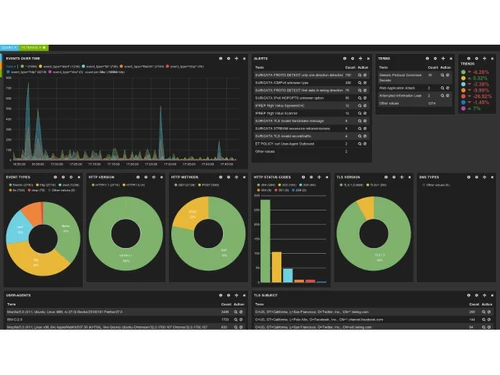Click the Term column header in Alerts table
This screenshot has width=500, height=375.
pyautogui.click(x=260, y=67)
